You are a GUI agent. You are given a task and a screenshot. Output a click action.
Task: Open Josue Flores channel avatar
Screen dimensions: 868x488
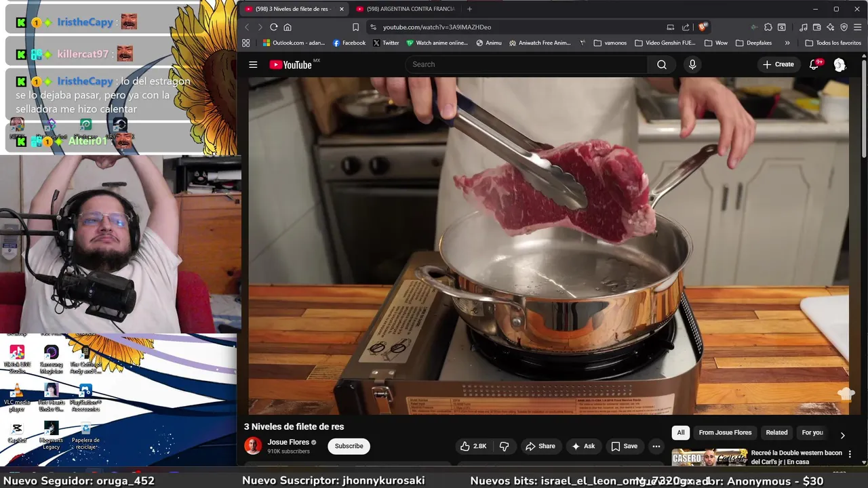coord(253,446)
